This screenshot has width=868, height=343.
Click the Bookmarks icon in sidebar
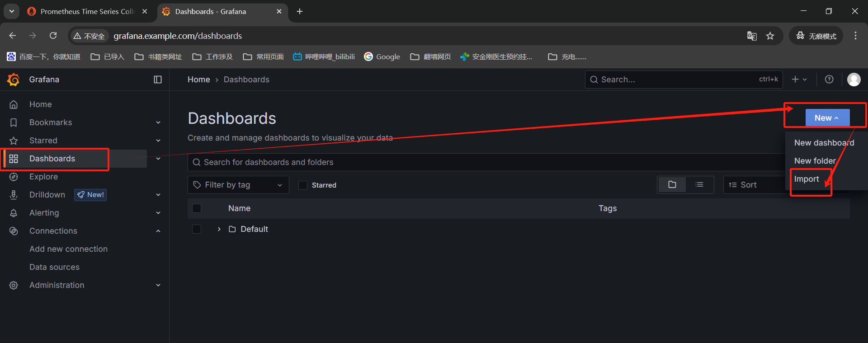point(14,122)
